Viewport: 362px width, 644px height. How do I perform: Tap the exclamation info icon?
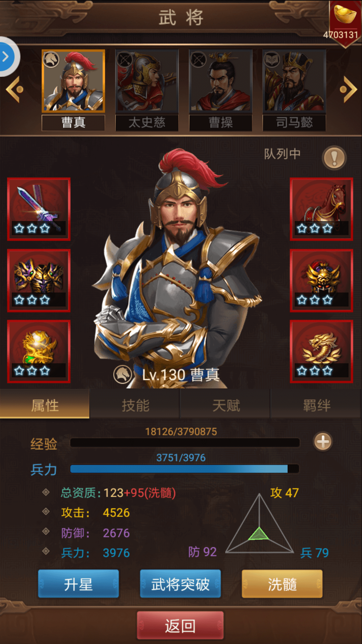(x=334, y=158)
